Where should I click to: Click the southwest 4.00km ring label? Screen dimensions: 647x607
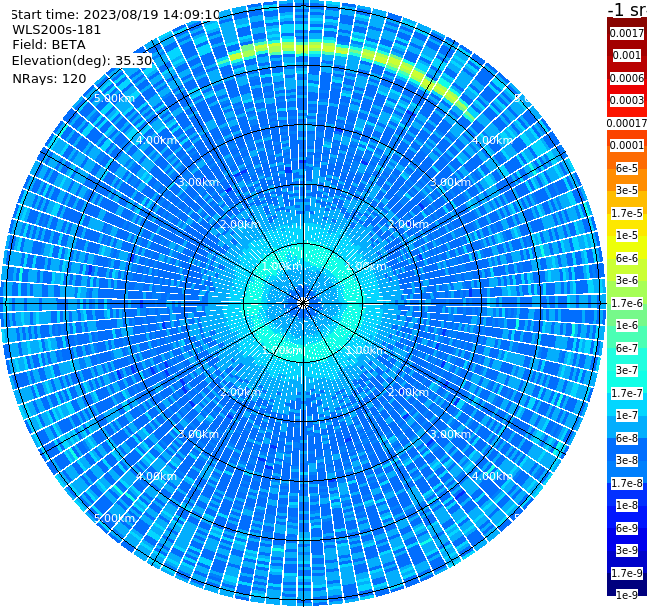(x=156, y=476)
